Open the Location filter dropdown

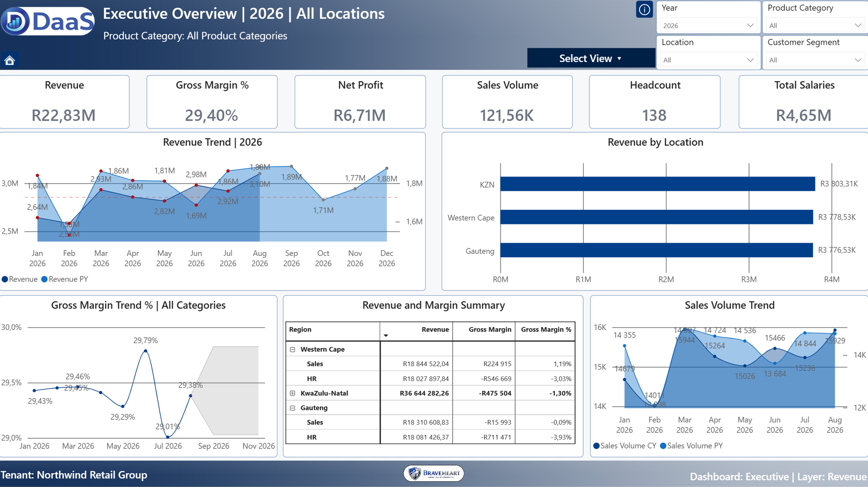[708, 60]
